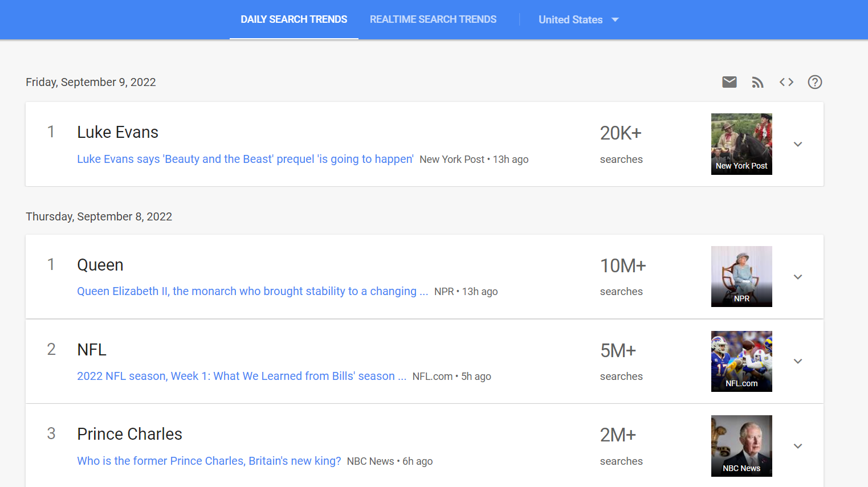Screen dimensions: 868x487
Task: Expand the Luke Evans trend row
Action: click(798, 144)
